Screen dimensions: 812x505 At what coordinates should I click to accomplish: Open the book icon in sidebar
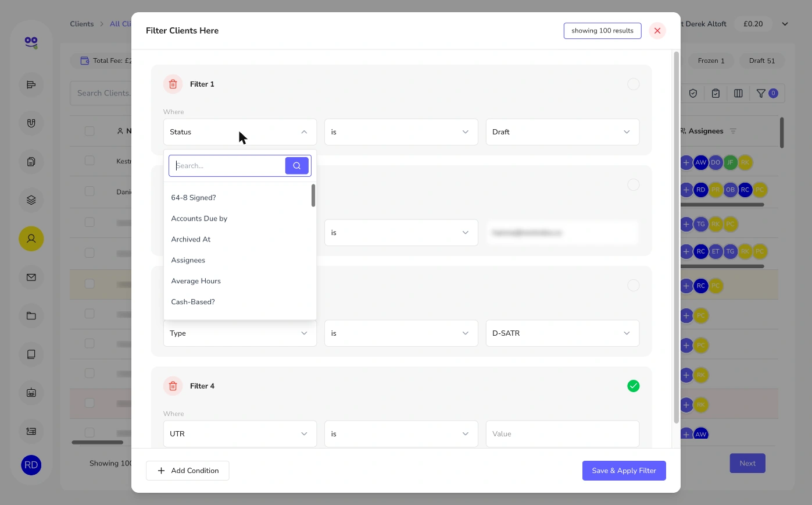(x=31, y=354)
